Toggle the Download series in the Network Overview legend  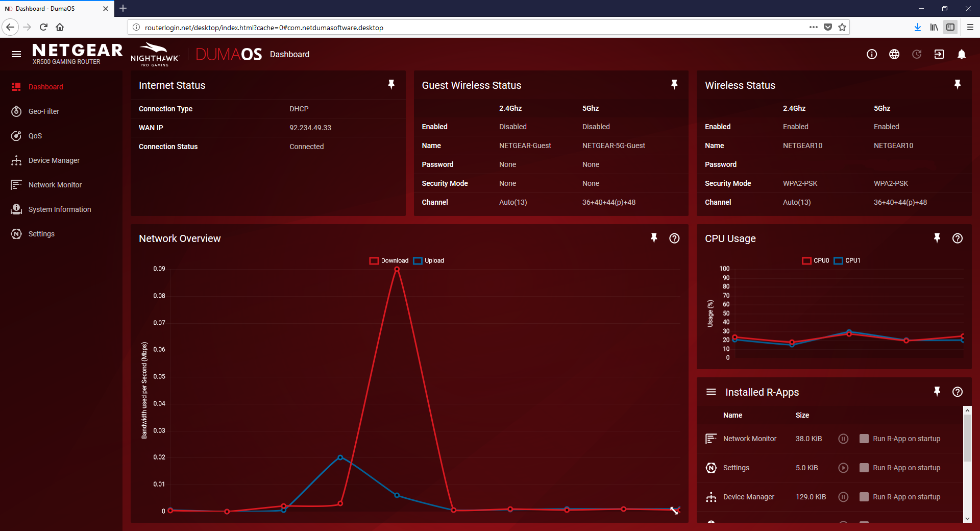click(389, 260)
